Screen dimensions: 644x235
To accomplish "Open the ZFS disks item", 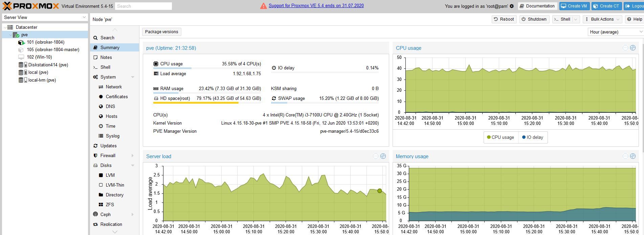I will (114, 205).
